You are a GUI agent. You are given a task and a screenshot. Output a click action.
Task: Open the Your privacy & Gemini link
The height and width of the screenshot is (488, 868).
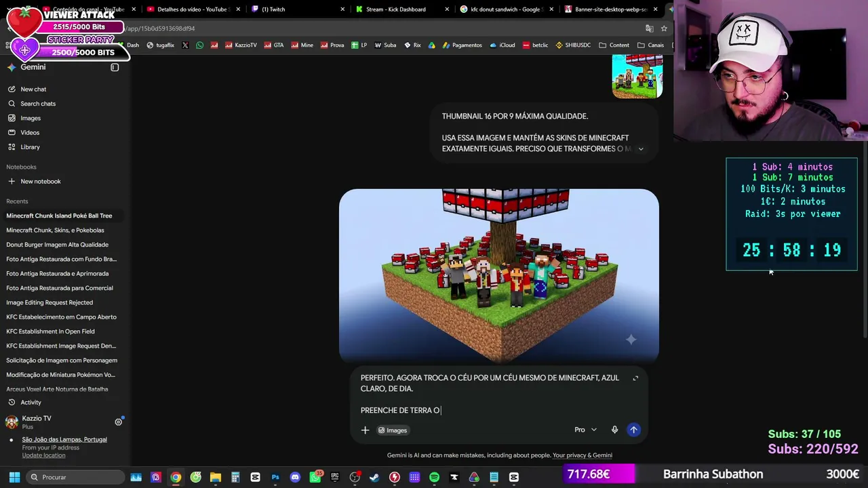click(x=583, y=455)
